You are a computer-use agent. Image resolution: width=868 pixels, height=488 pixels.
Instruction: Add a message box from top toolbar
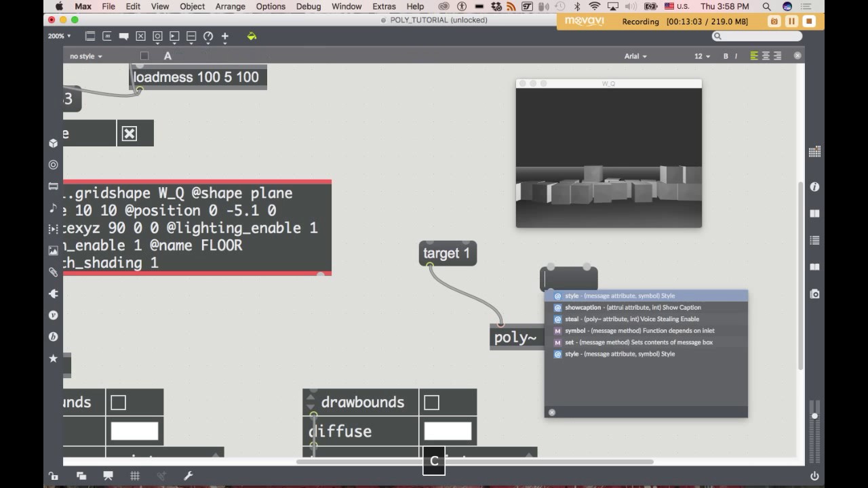point(107,36)
